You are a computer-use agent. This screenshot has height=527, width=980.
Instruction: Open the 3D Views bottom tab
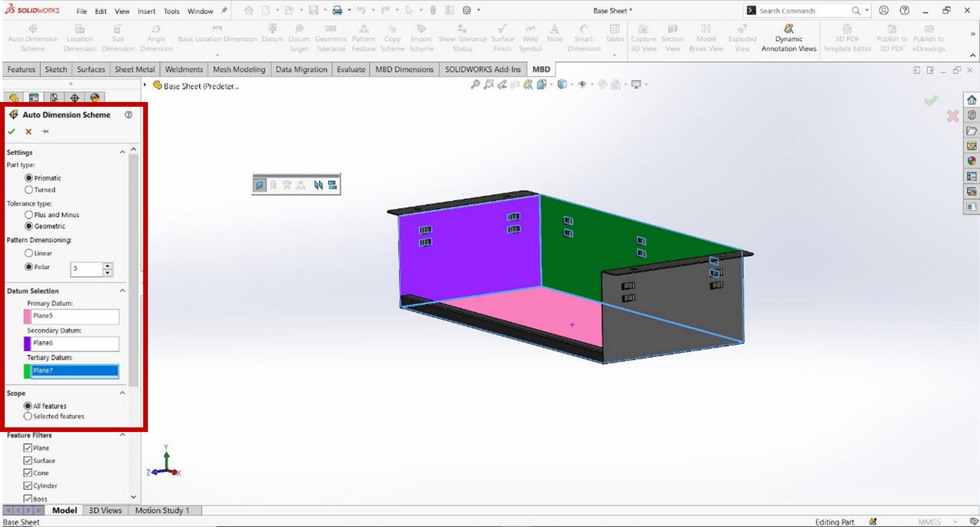coord(105,510)
